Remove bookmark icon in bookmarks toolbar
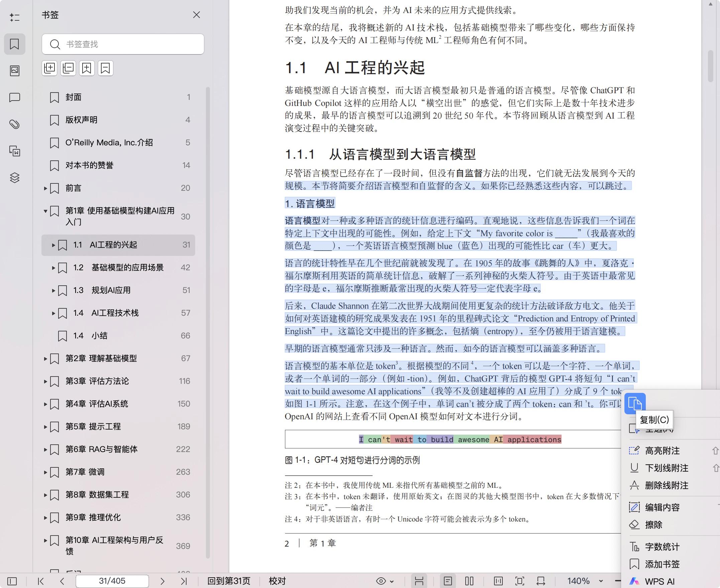This screenshot has height=588, width=720. [x=105, y=68]
